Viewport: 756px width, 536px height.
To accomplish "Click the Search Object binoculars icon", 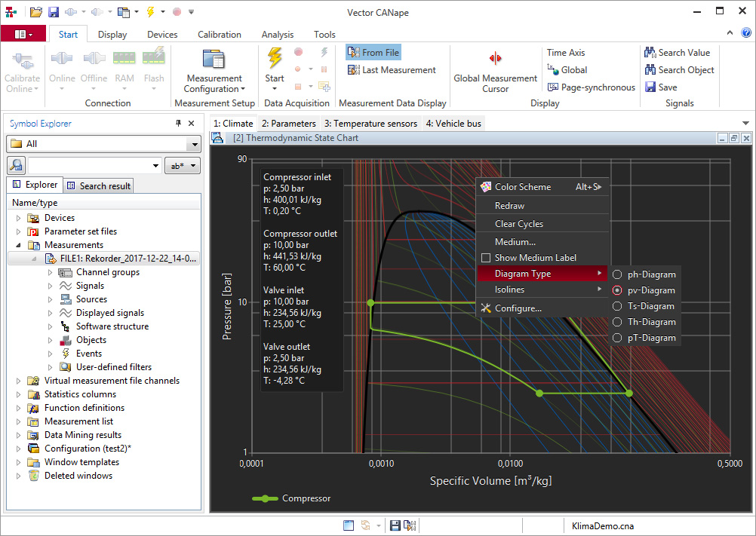I will pyautogui.click(x=650, y=70).
